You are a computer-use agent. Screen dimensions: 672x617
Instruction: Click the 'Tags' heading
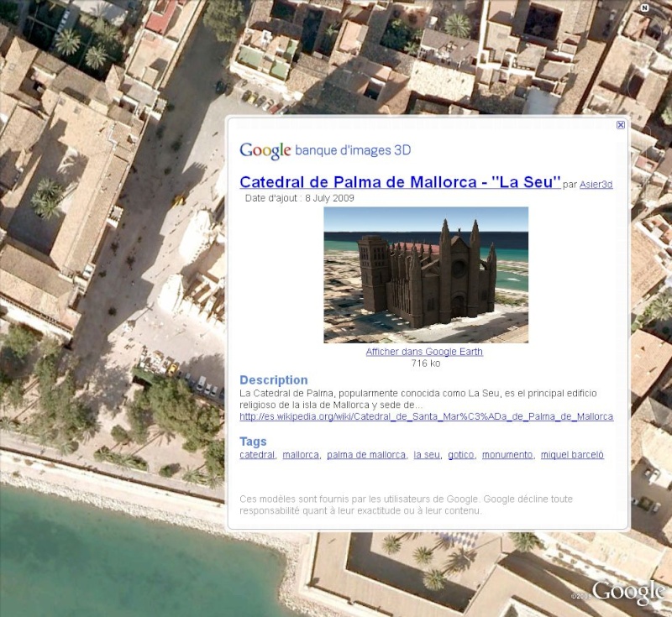tap(253, 442)
